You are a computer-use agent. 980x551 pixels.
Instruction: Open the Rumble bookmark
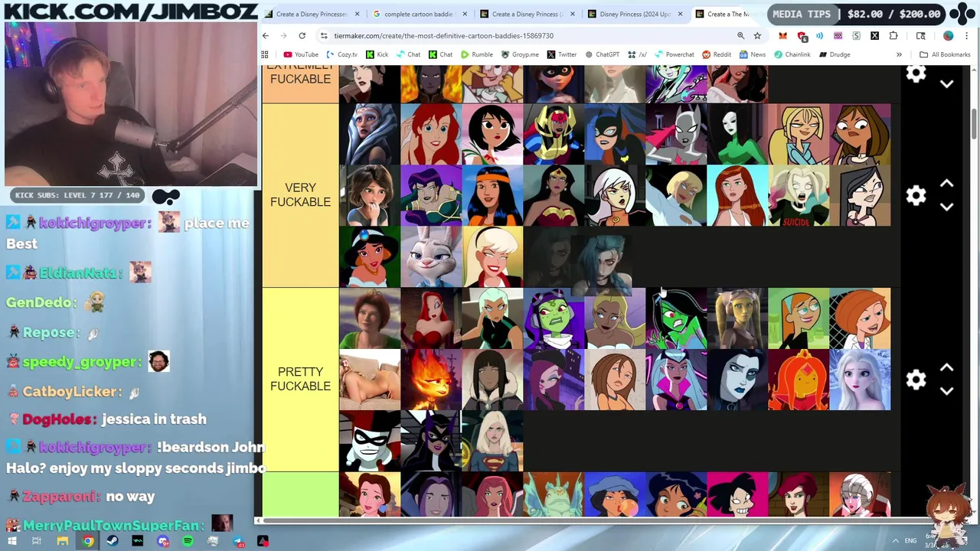pyautogui.click(x=476, y=54)
